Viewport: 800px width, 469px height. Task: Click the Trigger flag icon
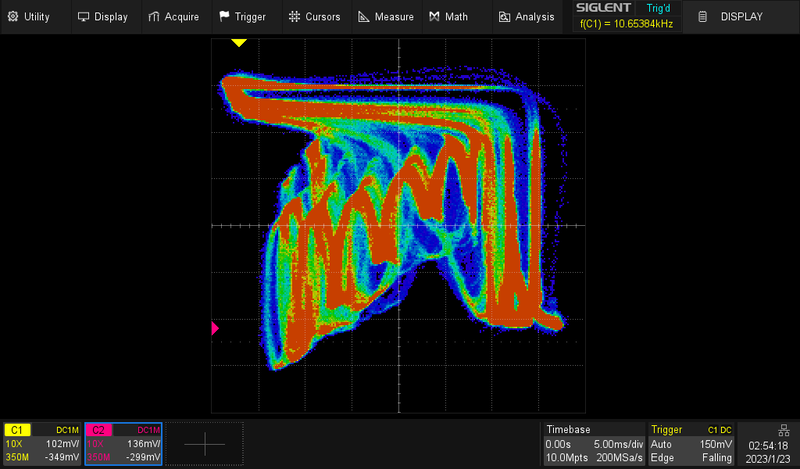pos(225,17)
